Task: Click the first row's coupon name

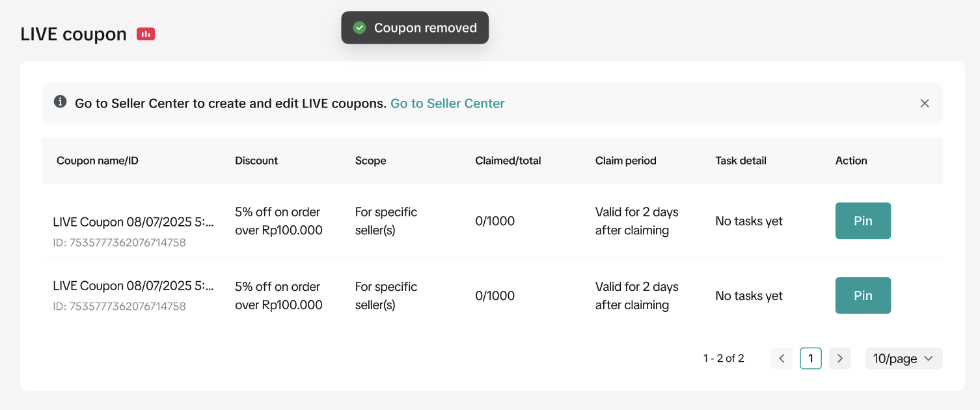Action: [x=133, y=222]
